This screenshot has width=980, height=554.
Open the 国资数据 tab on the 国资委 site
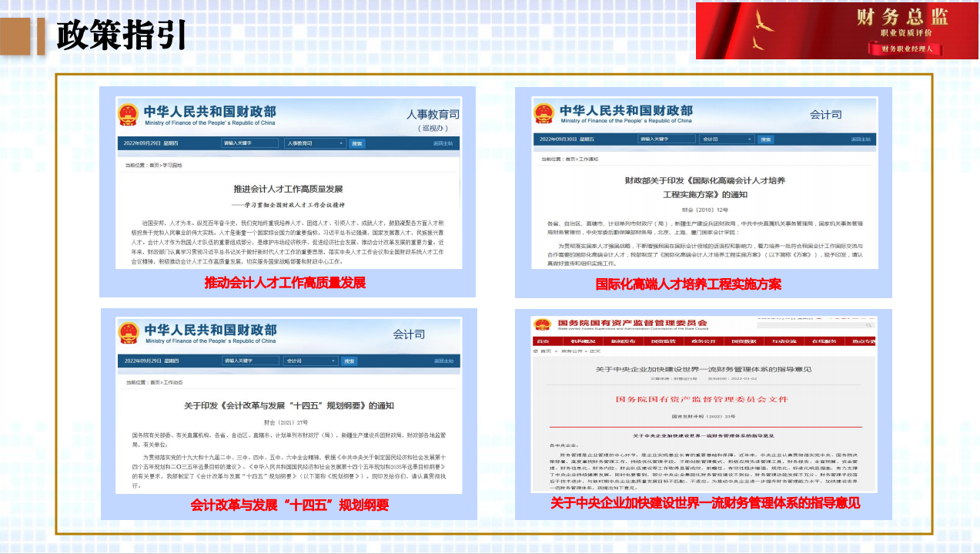click(743, 341)
